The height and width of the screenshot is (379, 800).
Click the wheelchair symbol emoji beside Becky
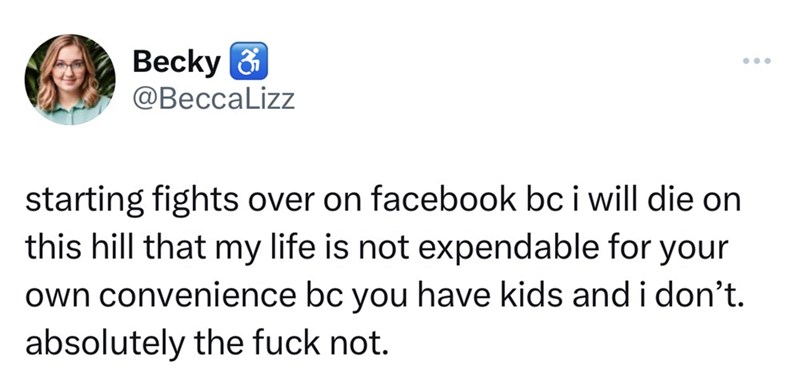(x=249, y=61)
